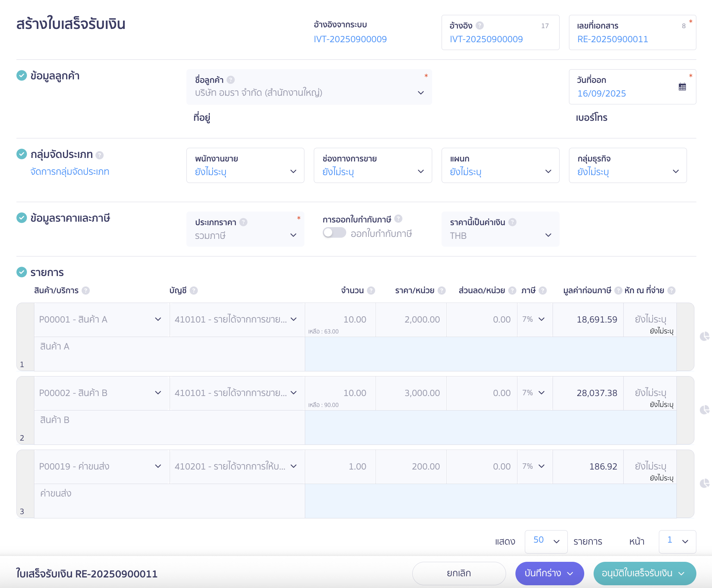Open the จัดการกลุ่มจัดประเภท link
The width and height of the screenshot is (712, 588).
[70, 172]
